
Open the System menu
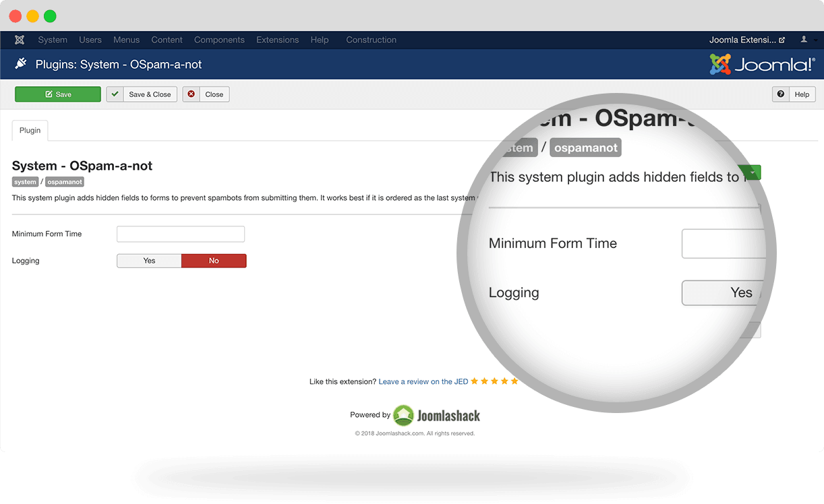(x=53, y=40)
